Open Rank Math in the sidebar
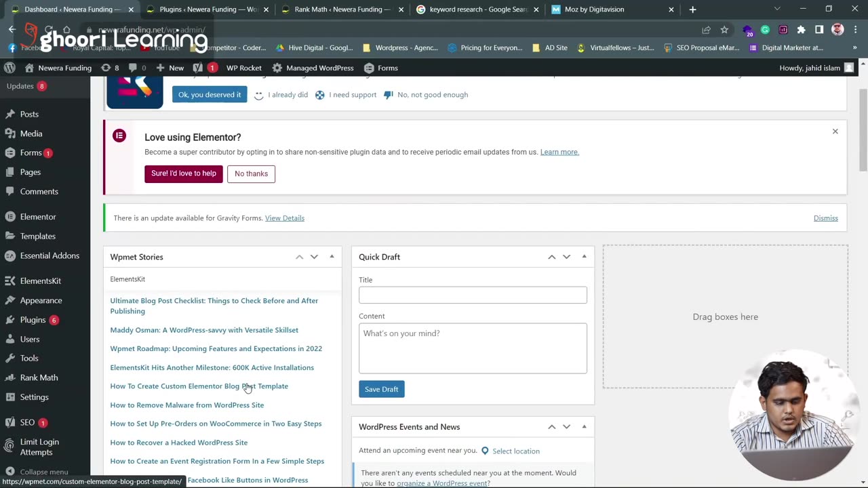 tap(39, 378)
